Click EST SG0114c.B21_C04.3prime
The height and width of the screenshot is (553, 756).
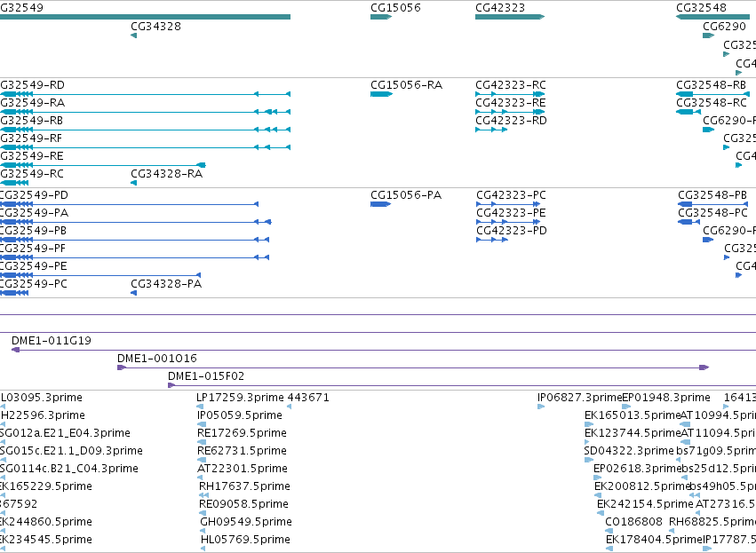(x=69, y=470)
